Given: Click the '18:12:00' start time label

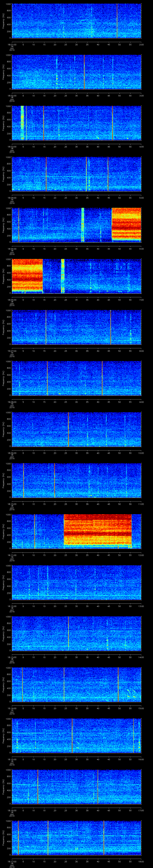Looking at the screenshot, I should [x=12, y=606].
